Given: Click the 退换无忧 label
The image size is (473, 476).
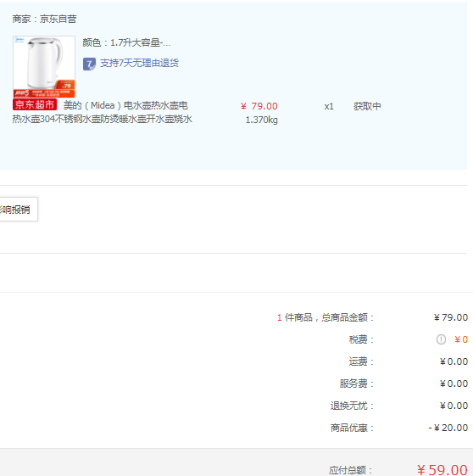Looking at the screenshot, I should [352, 406].
